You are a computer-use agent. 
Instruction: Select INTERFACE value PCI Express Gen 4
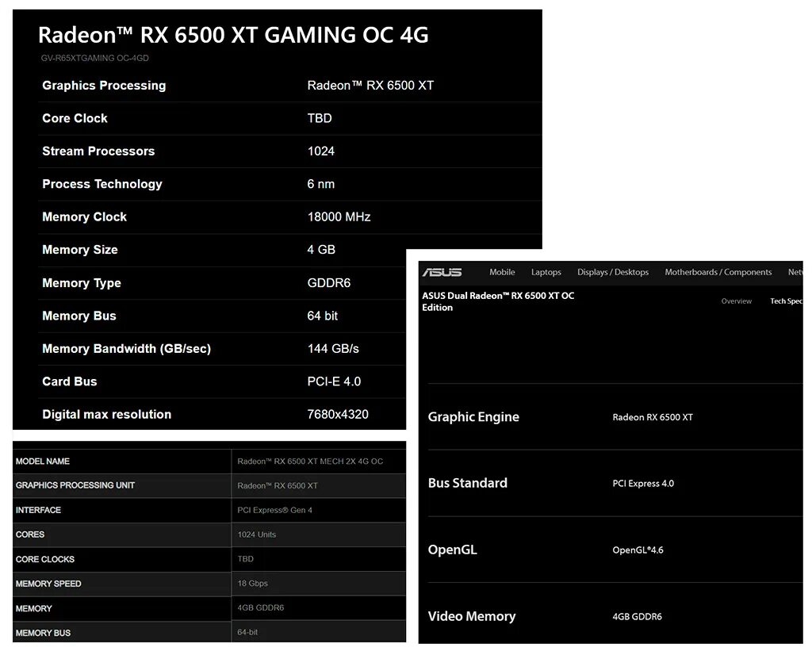pyautogui.click(x=275, y=510)
